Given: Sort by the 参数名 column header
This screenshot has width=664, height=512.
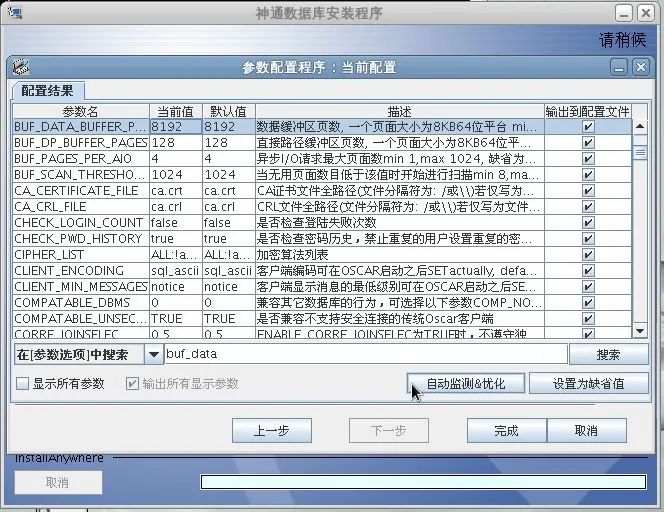Looking at the screenshot, I should point(81,111).
